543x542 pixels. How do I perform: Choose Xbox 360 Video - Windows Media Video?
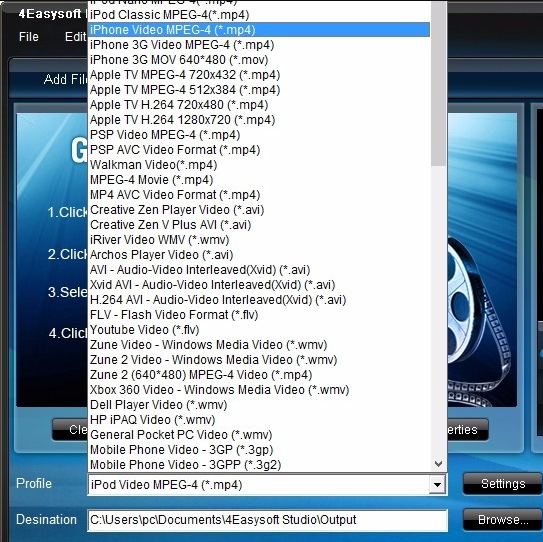pyautogui.click(x=259, y=390)
